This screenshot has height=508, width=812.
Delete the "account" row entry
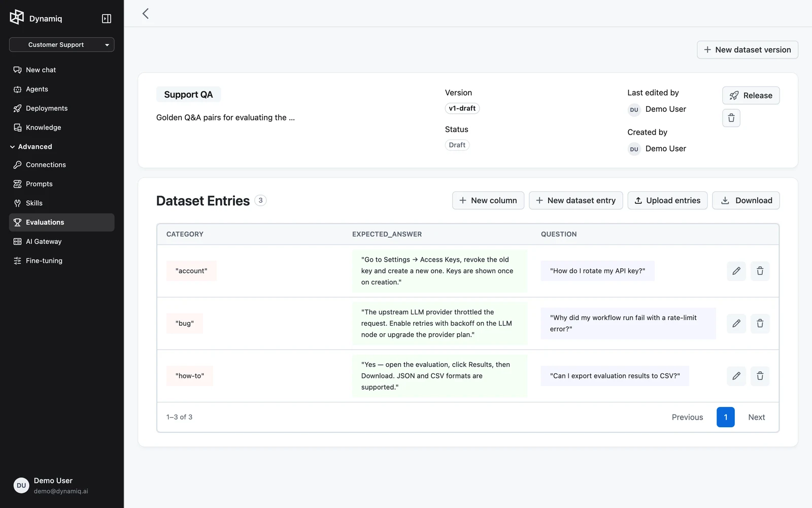tap(760, 271)
